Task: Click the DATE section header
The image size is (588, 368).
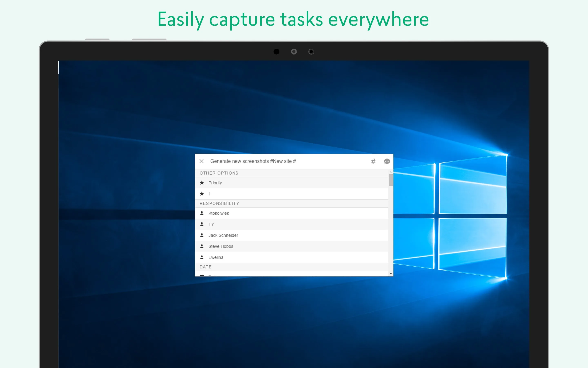Action: point(292,267)
